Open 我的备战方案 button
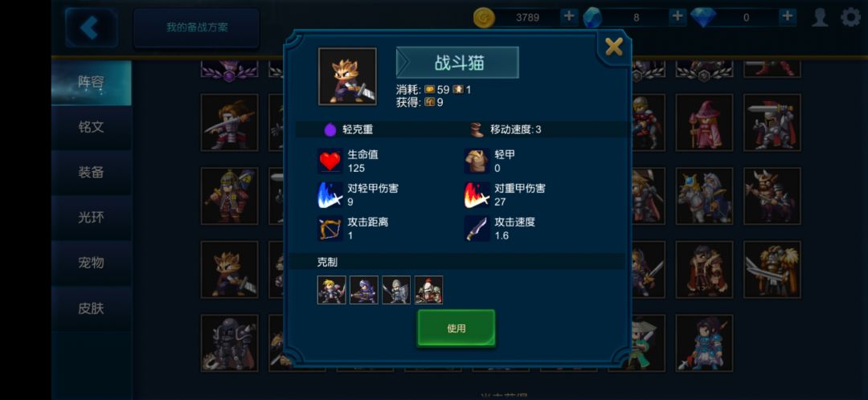 pos(197,27)
